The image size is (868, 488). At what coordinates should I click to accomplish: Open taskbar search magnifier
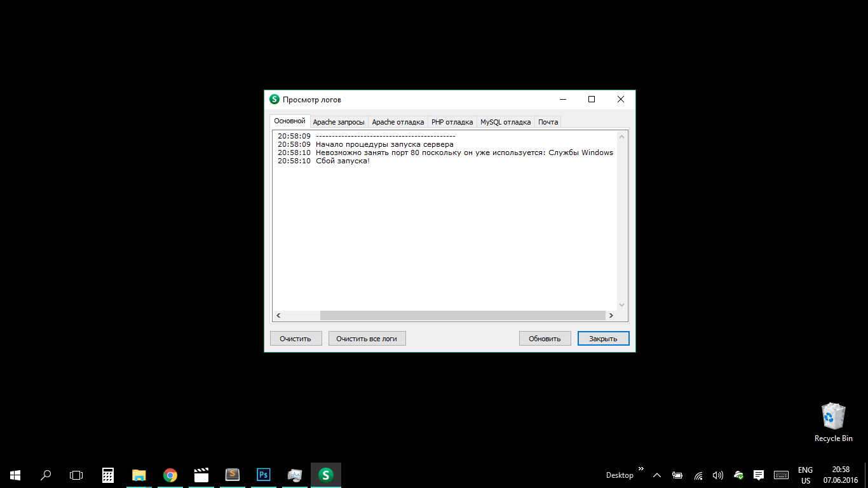[x=46, y=475]
